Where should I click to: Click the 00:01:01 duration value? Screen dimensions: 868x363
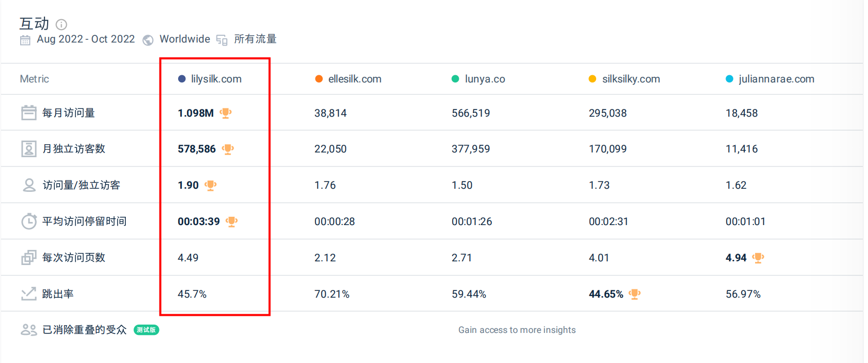(x=745, y=221)
